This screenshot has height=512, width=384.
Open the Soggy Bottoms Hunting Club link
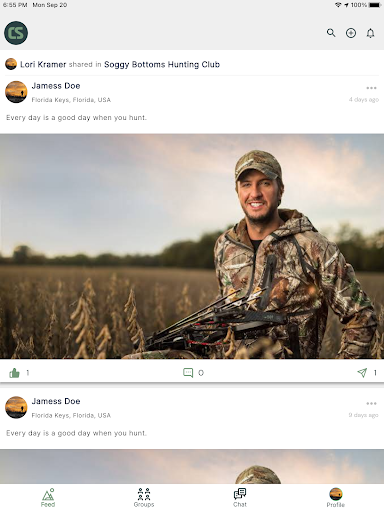pos(162,64)
